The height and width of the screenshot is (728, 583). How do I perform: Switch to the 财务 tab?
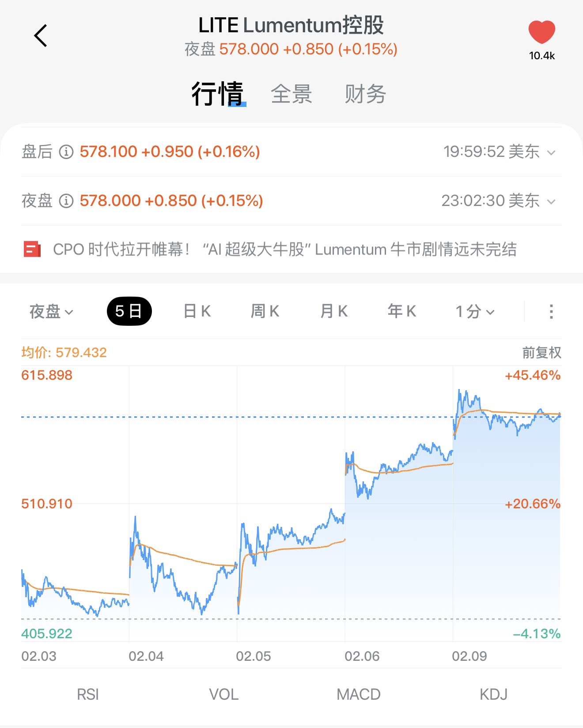click(x=365, y=94)
